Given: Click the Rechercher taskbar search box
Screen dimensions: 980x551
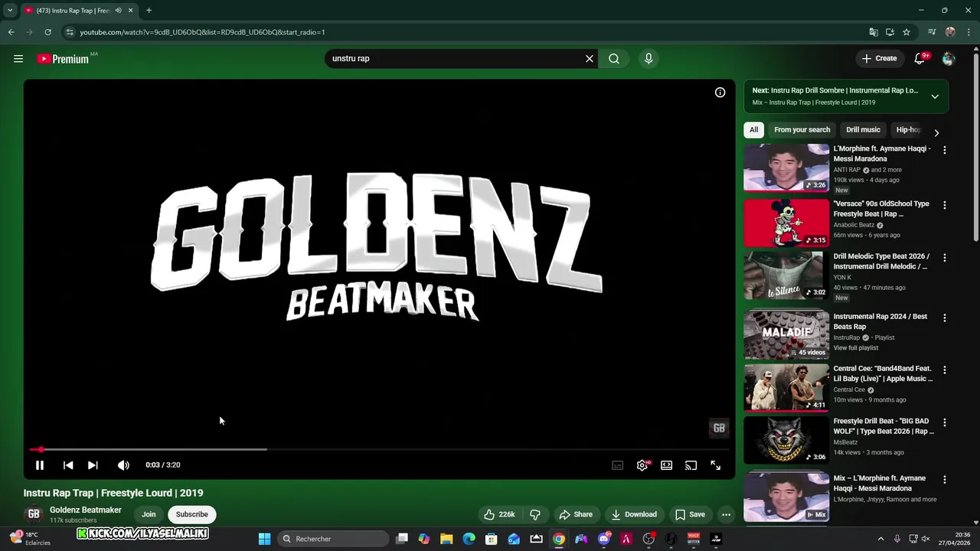Looking at the screenshot, I should (x=333, y=539).
